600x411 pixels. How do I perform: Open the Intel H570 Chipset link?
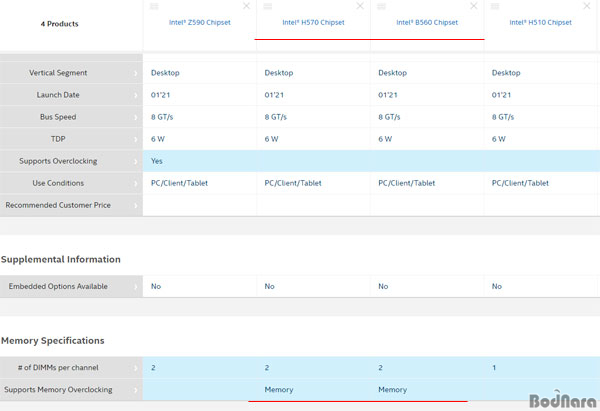(x=313, y=23)
